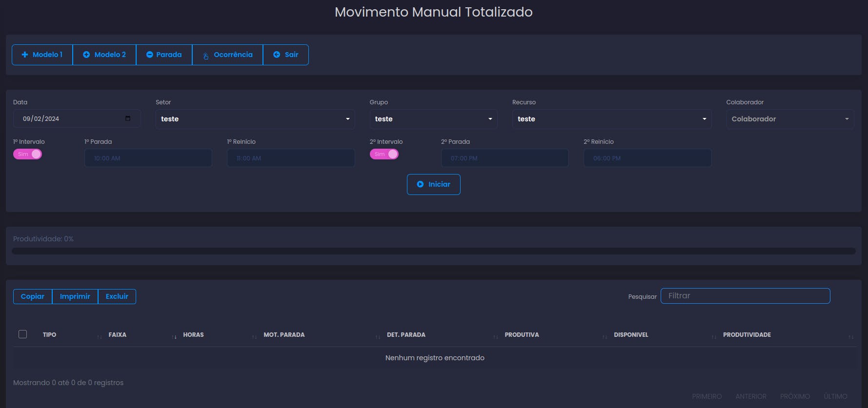
Task: Click the Pesquisar label
Action: tap(642, 296)
